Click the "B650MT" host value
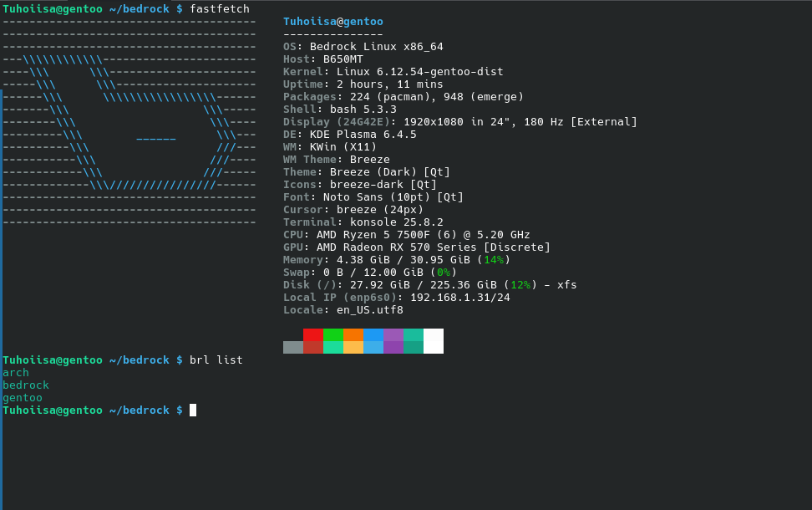The width and height of the screenshot is (812, 510). coord(343,59)
